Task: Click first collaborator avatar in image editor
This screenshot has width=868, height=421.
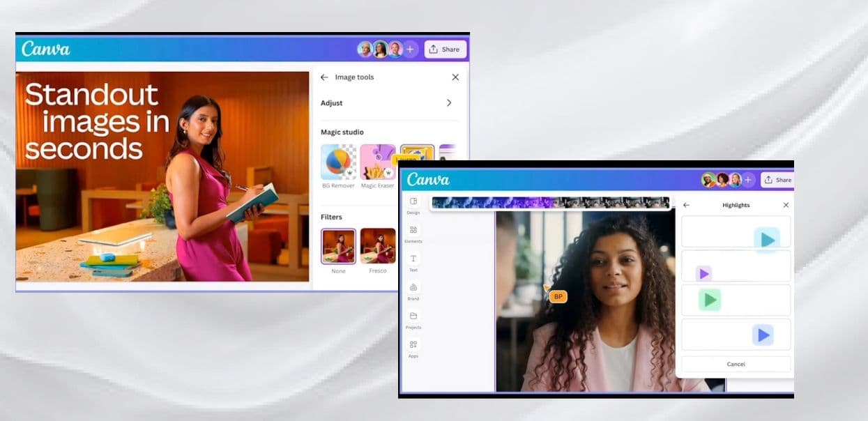Action: (365, 49)
